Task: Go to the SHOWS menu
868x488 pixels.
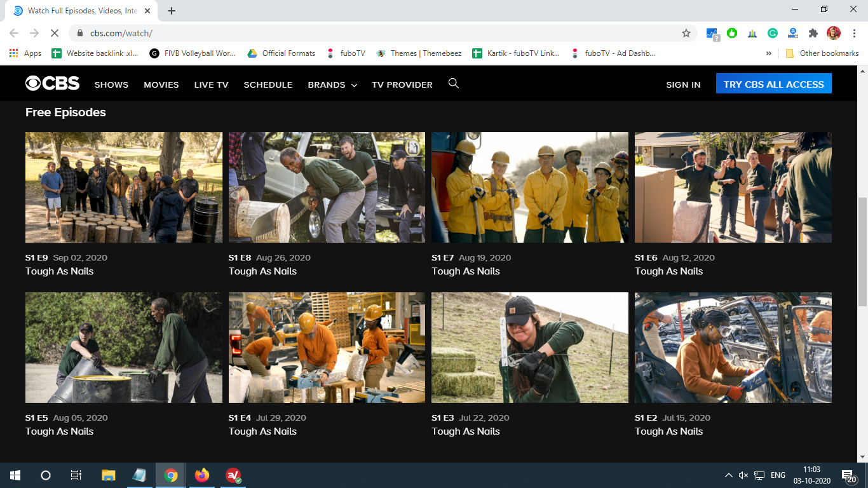Action: click(111, 85)
